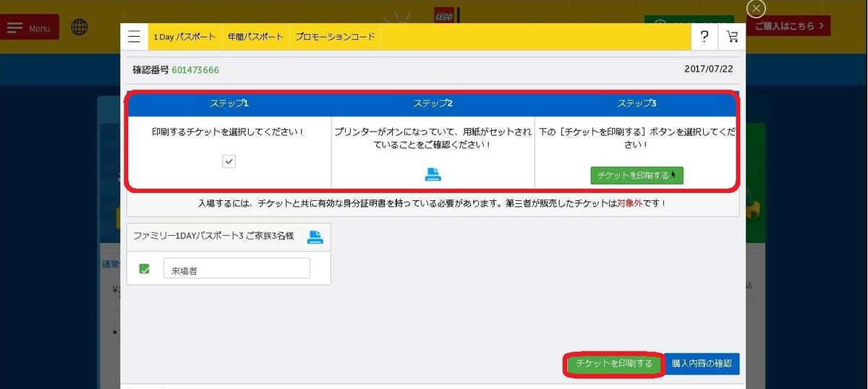
Task: Click the 来場者 name input field
Action: 237,269
